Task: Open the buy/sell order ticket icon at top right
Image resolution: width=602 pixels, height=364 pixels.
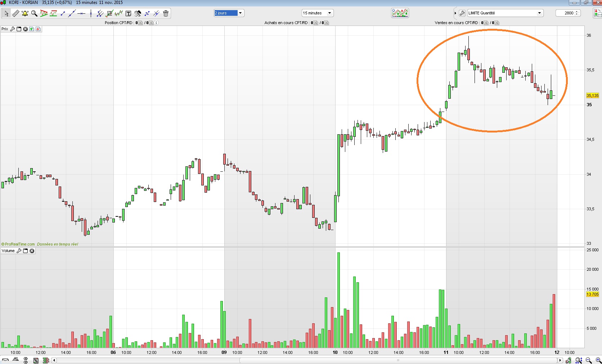Action: point(597,13)
